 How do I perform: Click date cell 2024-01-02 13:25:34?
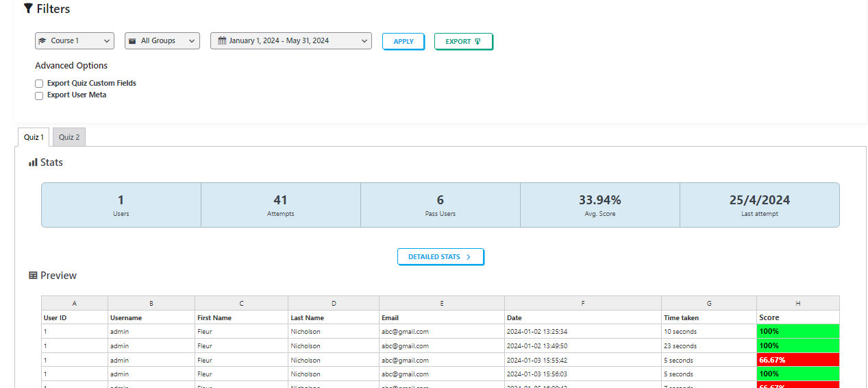pyautogui.click(x=583, y=332)
